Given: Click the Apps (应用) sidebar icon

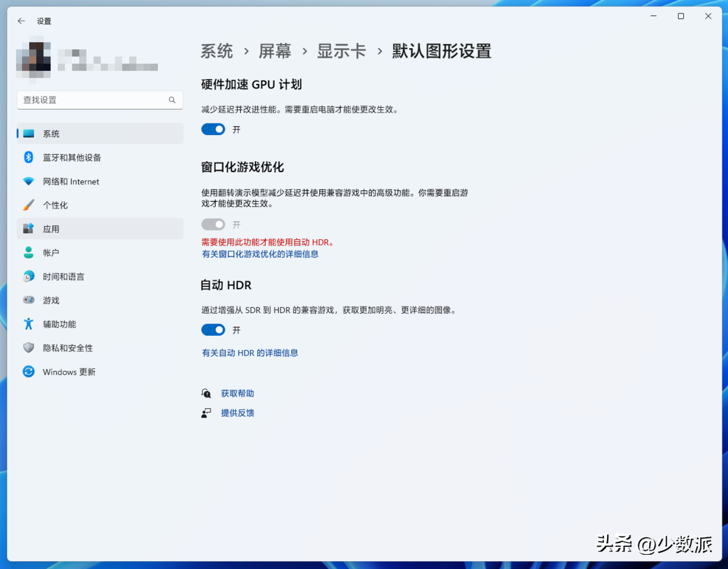Looking at the screenshot, I should [x=29, y=229].
